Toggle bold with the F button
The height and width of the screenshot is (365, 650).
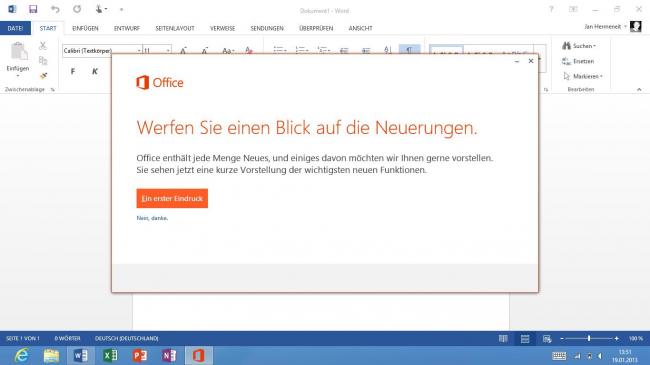73,71
